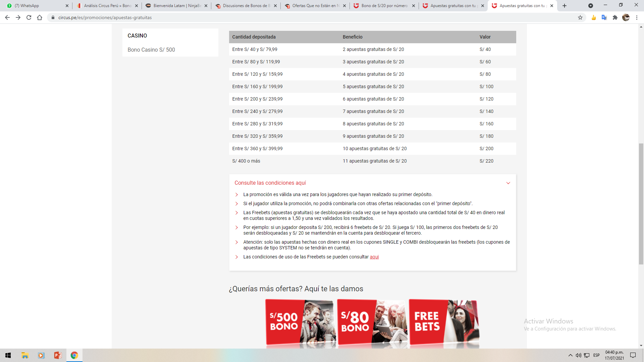Reload the page with the refresh icon

[x=29, y=17]
